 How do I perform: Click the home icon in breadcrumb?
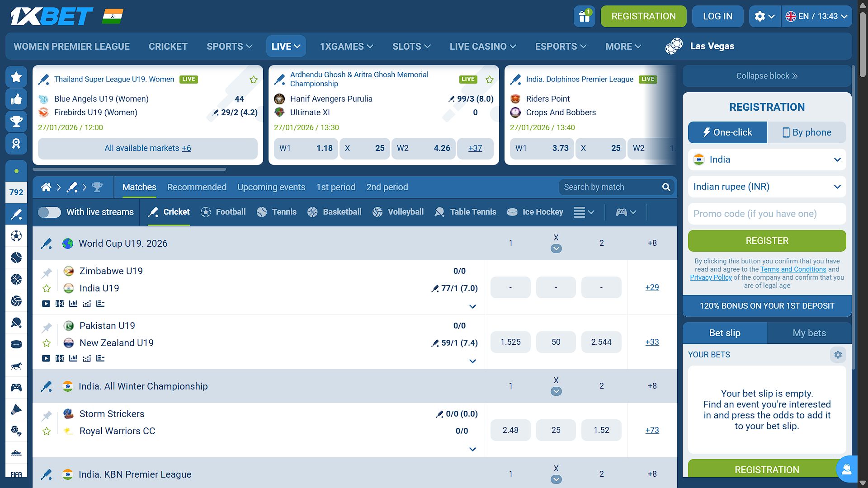(46, 187)
